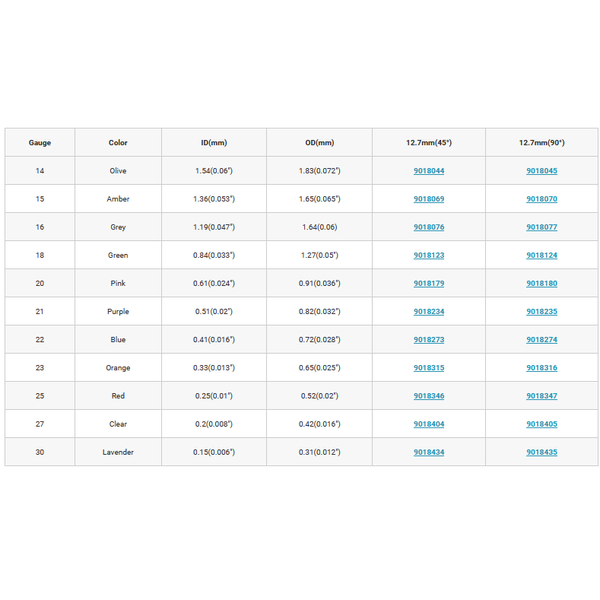600x600 pixels.
Task: Open part number link 9018045
Action: coord(541,171)
